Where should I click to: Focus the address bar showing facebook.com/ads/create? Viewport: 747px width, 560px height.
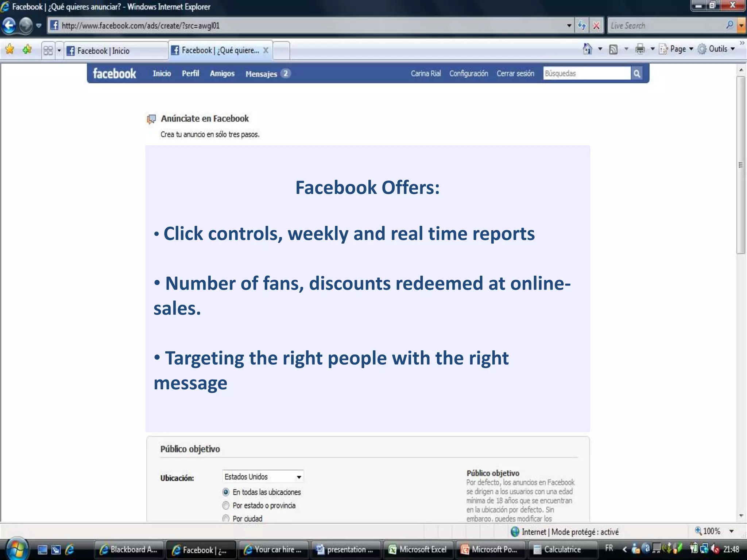point(310,26)
